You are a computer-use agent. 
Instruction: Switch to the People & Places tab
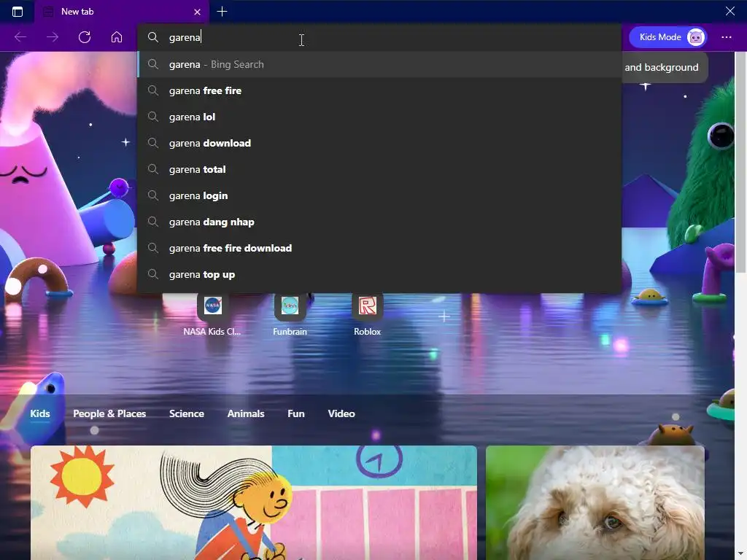pyautogui.click(x=109, y=413)
